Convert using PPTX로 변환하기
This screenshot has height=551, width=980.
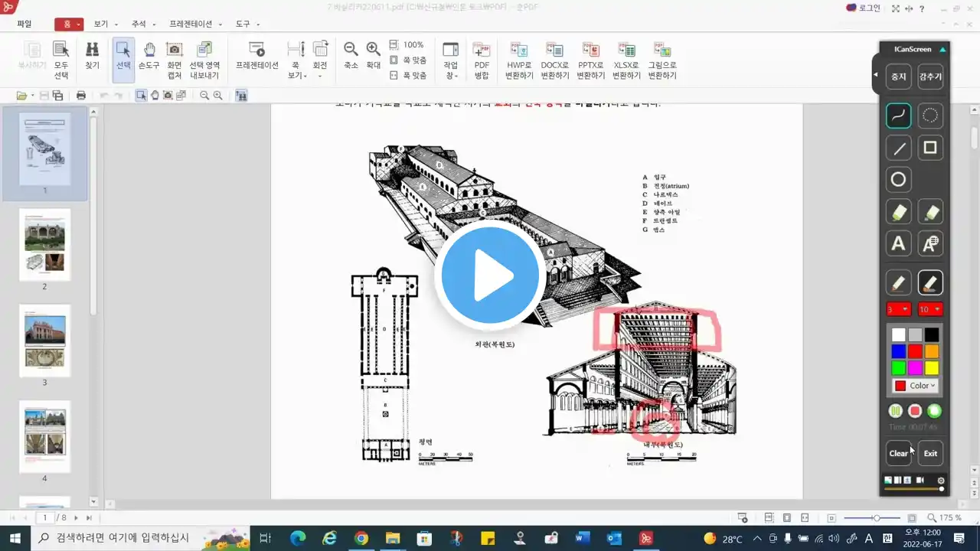coord(591,60)
